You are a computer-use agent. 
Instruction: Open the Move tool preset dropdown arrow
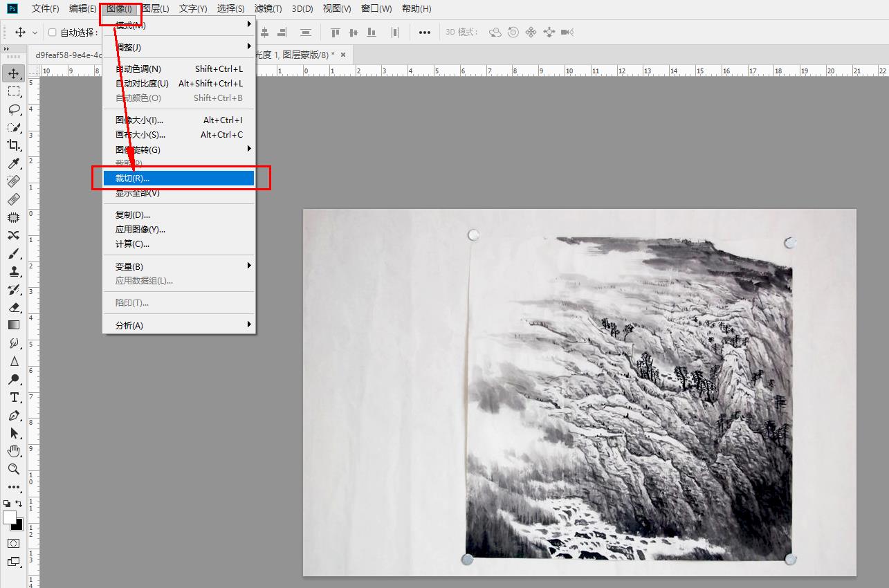pyautogui.click(x=35, y=33)
